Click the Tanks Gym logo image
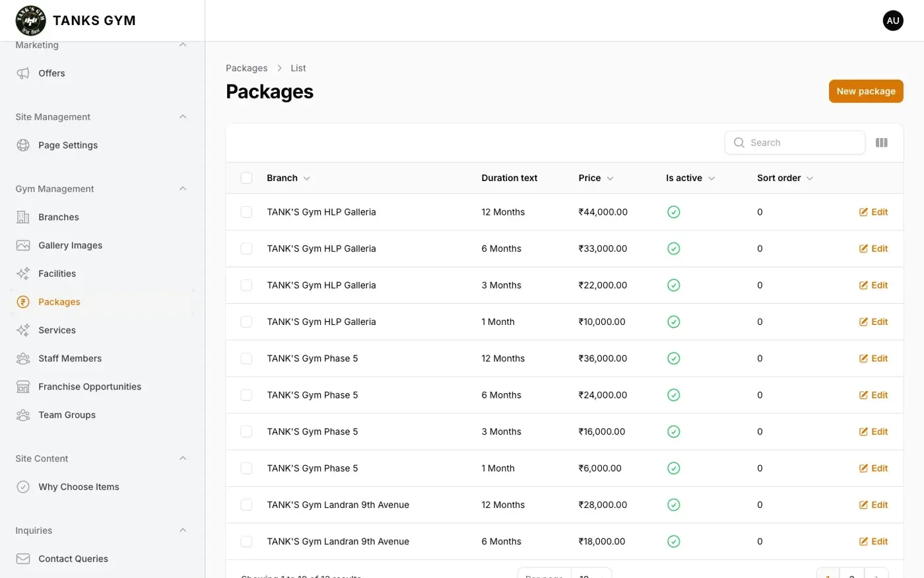 pos(31,20)
